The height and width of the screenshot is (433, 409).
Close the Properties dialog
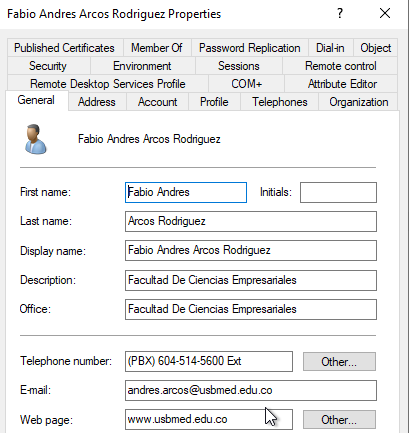pos(385,14)
